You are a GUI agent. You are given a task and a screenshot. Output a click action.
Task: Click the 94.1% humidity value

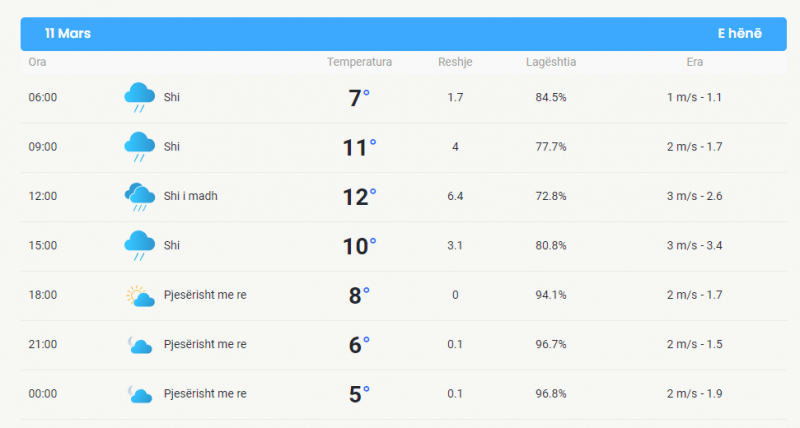coord(551,295)
